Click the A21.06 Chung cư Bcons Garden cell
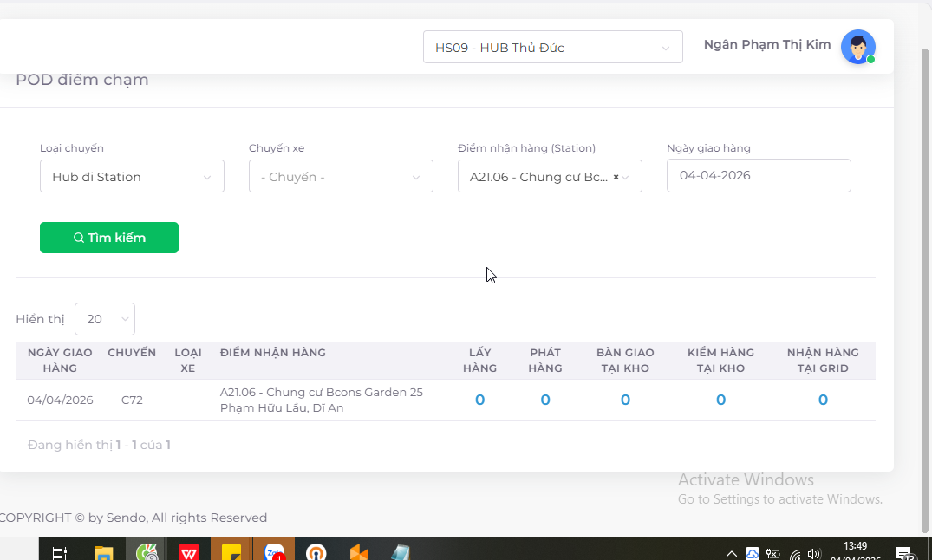This screenshot has height=560, width=932. tap(322, 400)
